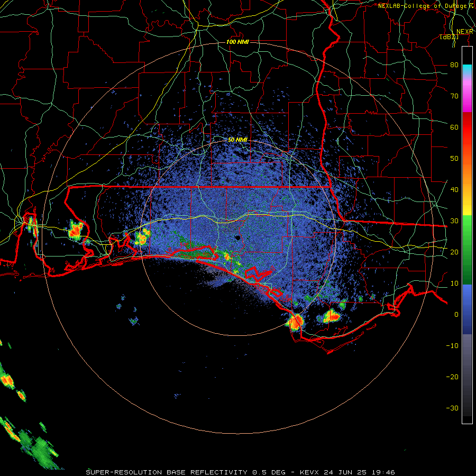Click the 0 value on dBZ scale
This screenshot has height=476, width=476.
click(456, 315)
